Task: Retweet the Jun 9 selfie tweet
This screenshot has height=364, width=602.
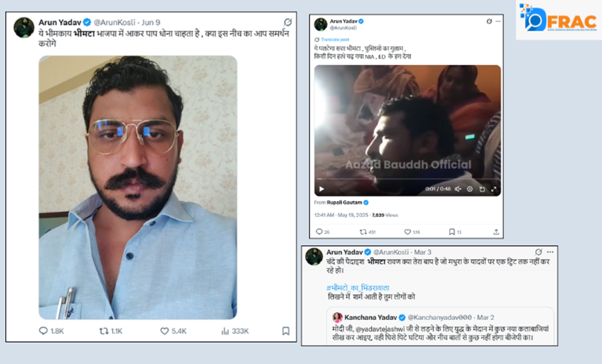Action: (102, 331)
